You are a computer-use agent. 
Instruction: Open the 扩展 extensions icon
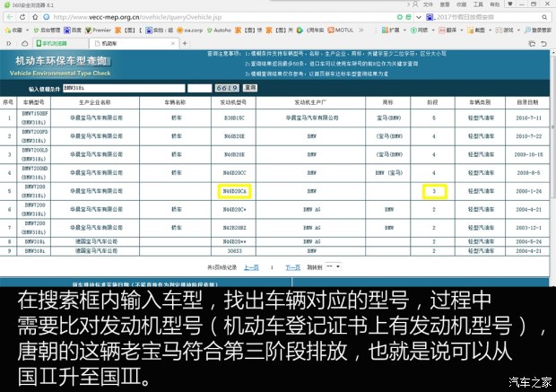390,30
